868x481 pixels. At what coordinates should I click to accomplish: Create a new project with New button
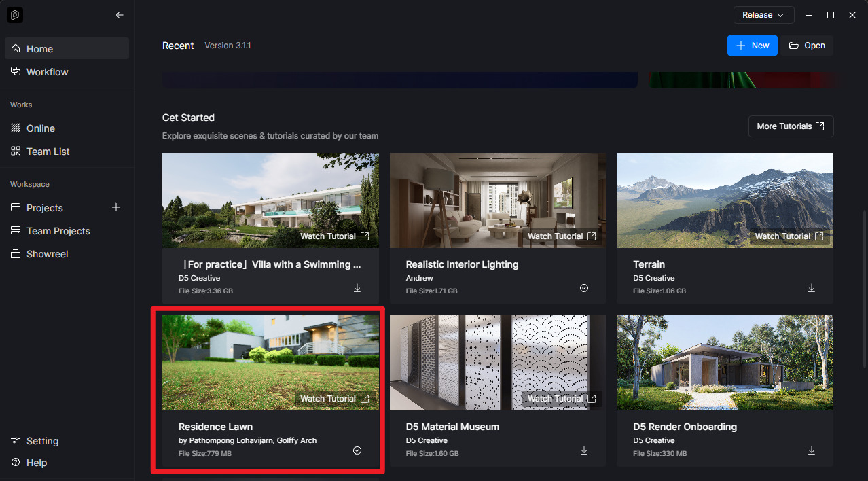[753, 46]
